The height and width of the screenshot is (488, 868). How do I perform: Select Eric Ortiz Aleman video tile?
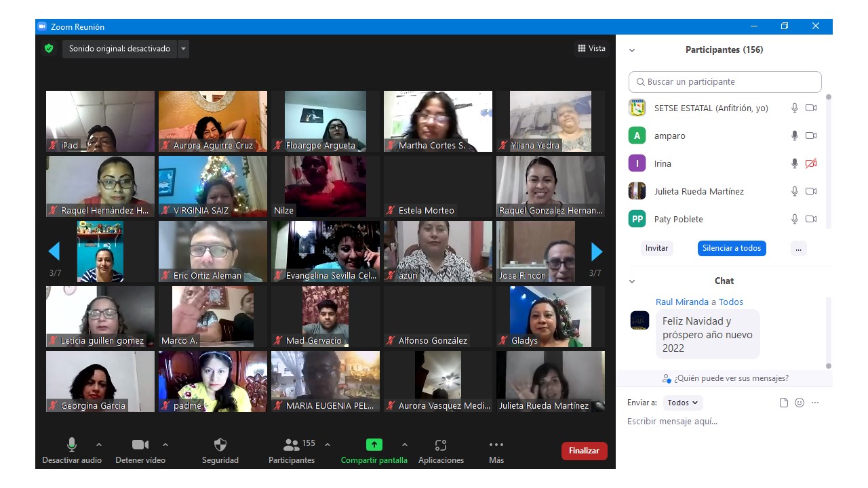tap(213, 251)
